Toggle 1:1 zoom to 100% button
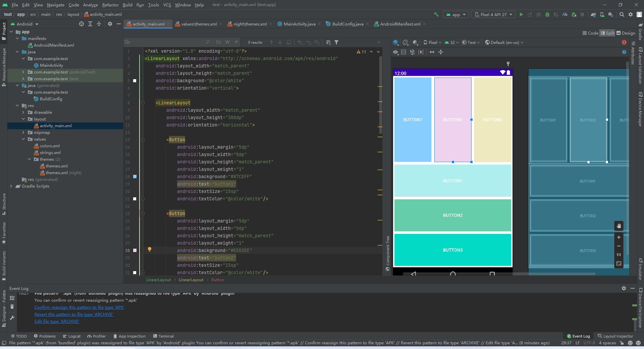 (619, 255)
